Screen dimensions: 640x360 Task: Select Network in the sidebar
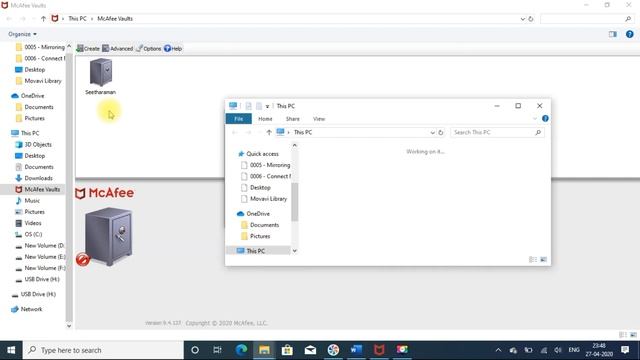point(27,309)
